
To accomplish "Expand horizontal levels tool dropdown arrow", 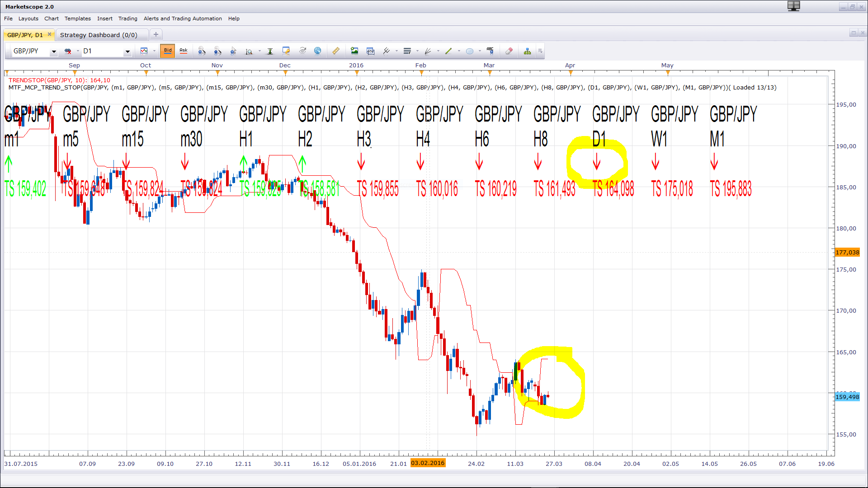I will pyautogui.click(x=417, y=51).
